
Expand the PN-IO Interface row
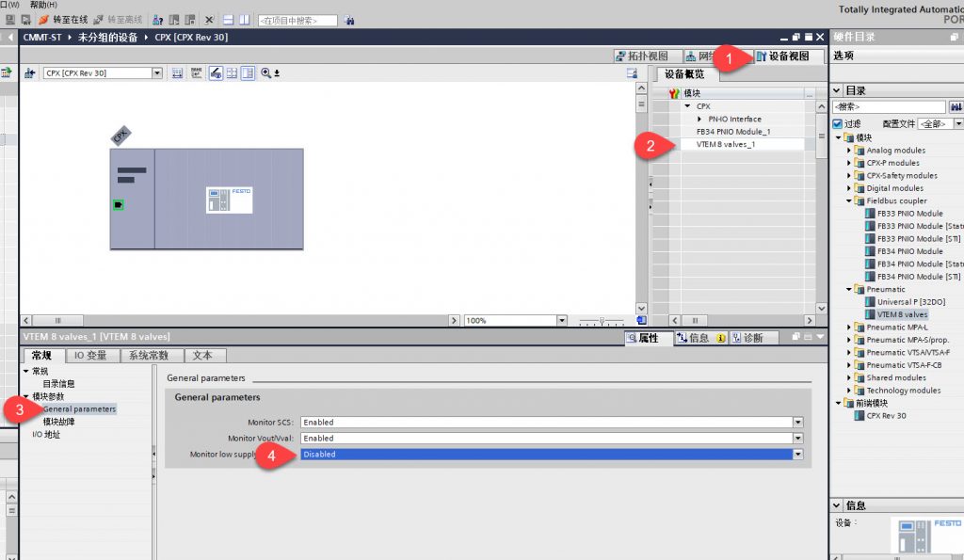click(699, 120)
